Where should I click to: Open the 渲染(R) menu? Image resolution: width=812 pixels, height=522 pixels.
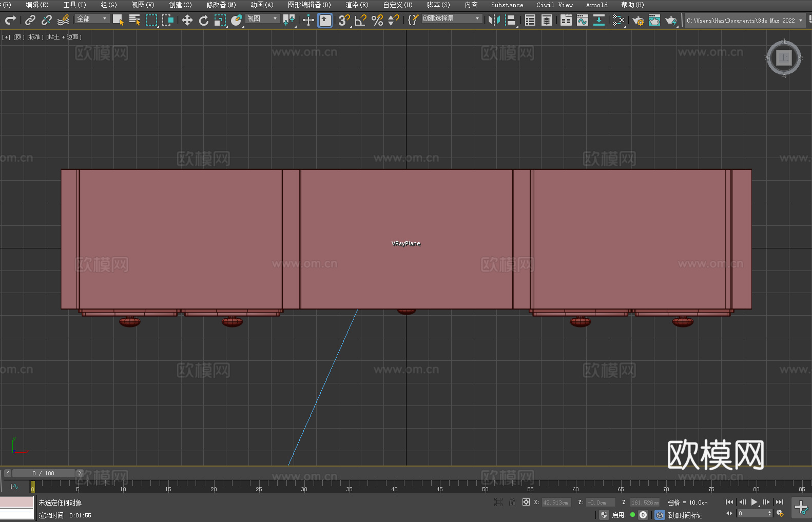[357, 5]
